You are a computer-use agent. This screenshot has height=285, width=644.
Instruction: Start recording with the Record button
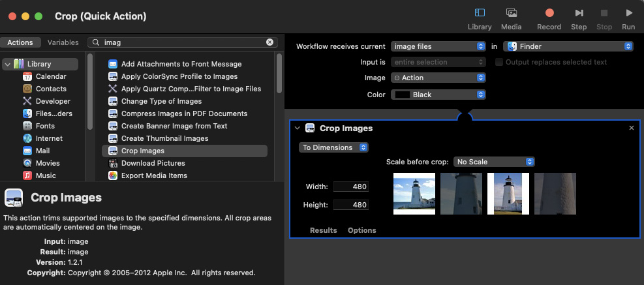549,13
